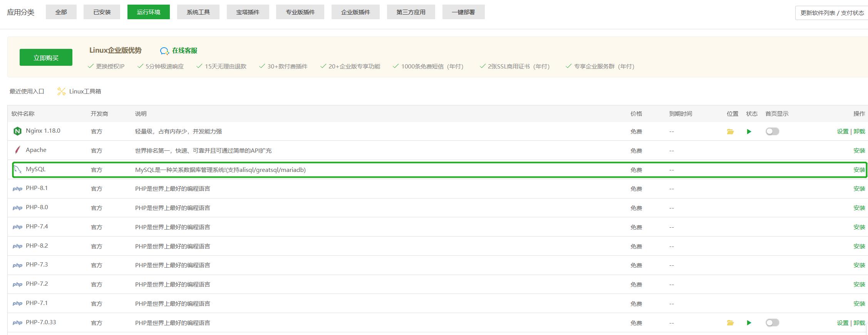Screen dimensions: 868x335
Task: Click the 立即购买 green button
Action: coord(46,57)
